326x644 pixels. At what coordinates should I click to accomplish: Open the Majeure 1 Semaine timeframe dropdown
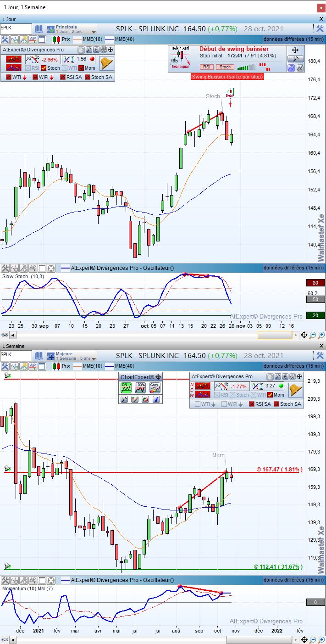72,356
